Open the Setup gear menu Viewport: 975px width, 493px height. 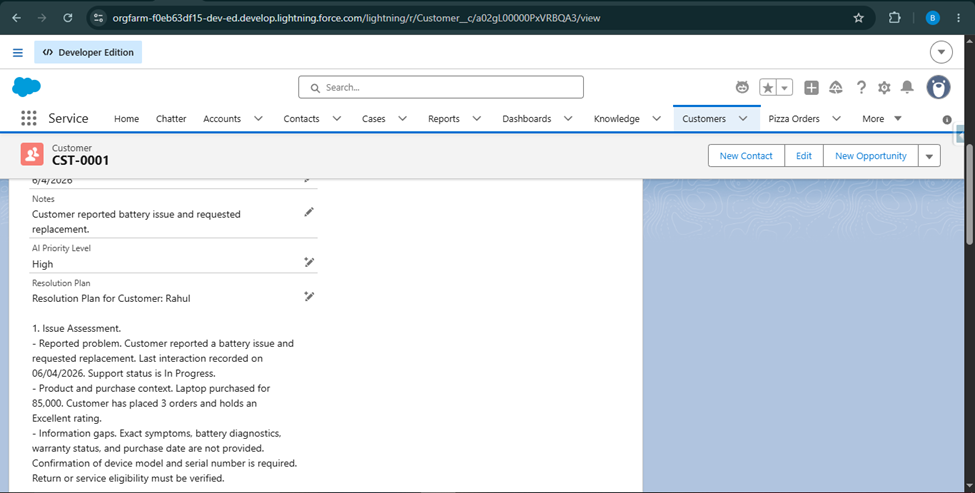pyautogui.click(x=884, y=88)
